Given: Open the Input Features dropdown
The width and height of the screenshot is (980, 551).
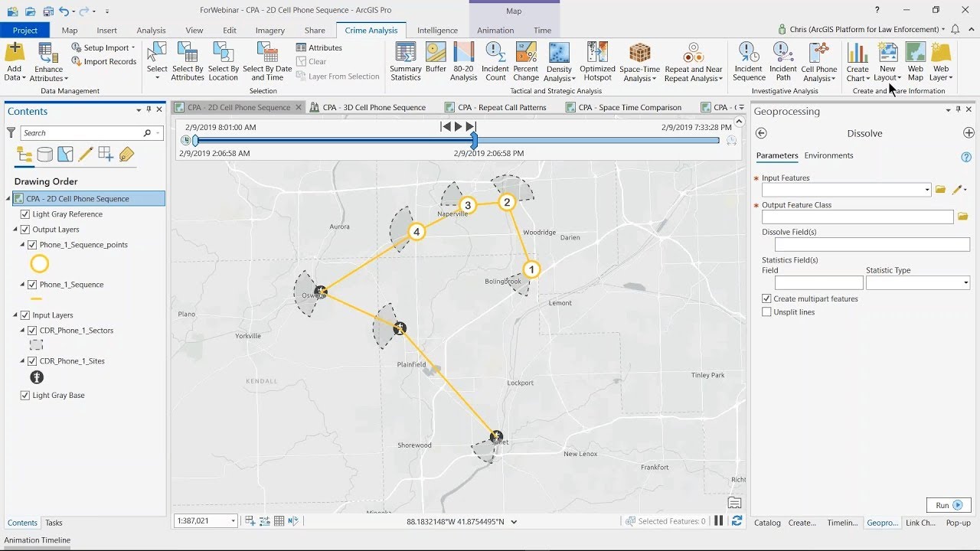Looking at the screenshot, I should pyautogui.click(x=927, y=190).
